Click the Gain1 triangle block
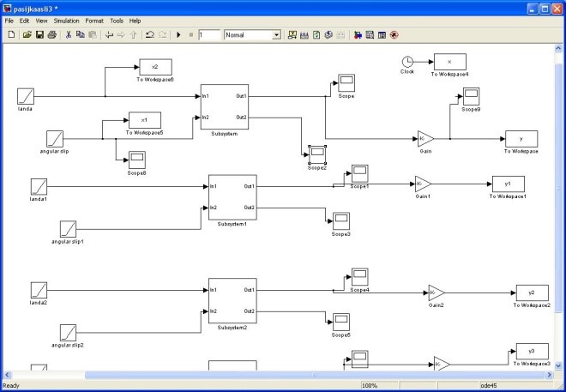 [x=422, y=184]
